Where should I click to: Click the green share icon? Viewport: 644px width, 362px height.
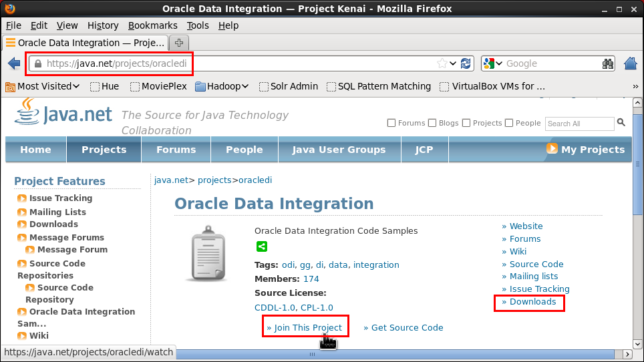pos(261,246)
